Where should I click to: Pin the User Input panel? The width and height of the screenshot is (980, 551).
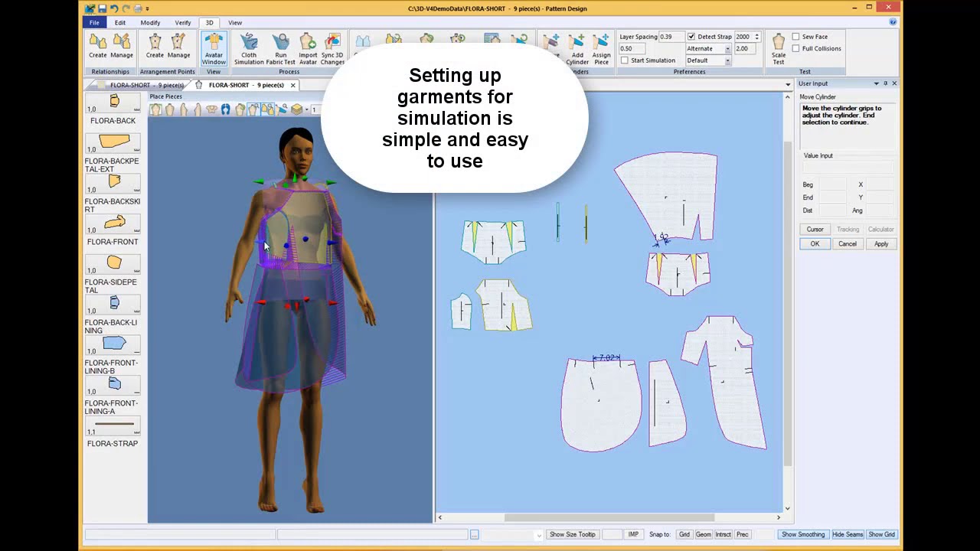(x=885, y=83)
